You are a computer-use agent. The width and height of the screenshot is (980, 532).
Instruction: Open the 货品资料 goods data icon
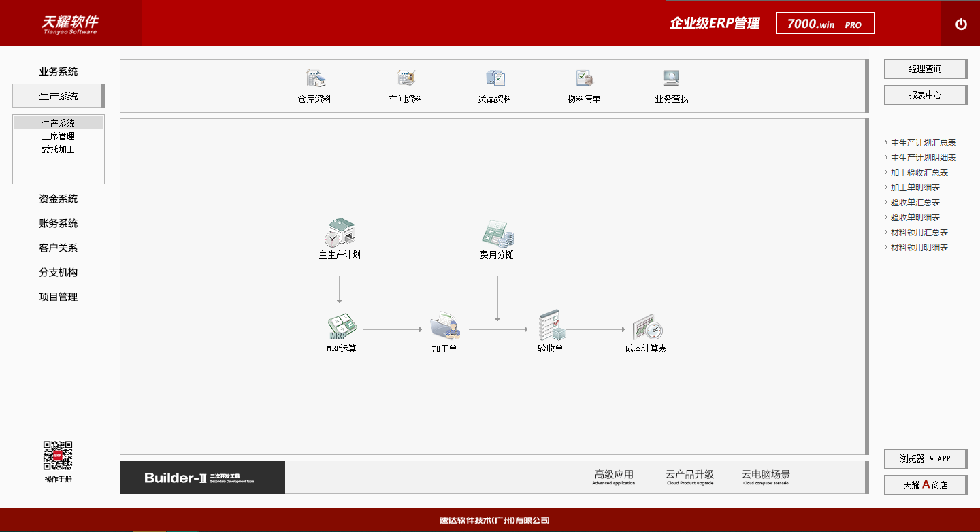[x=494, y=86]
